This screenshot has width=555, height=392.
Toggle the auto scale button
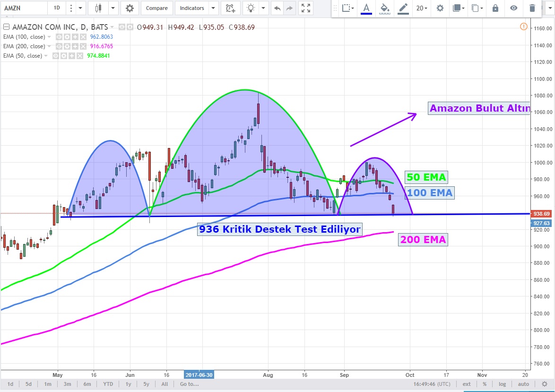click(x=523, y=384)
